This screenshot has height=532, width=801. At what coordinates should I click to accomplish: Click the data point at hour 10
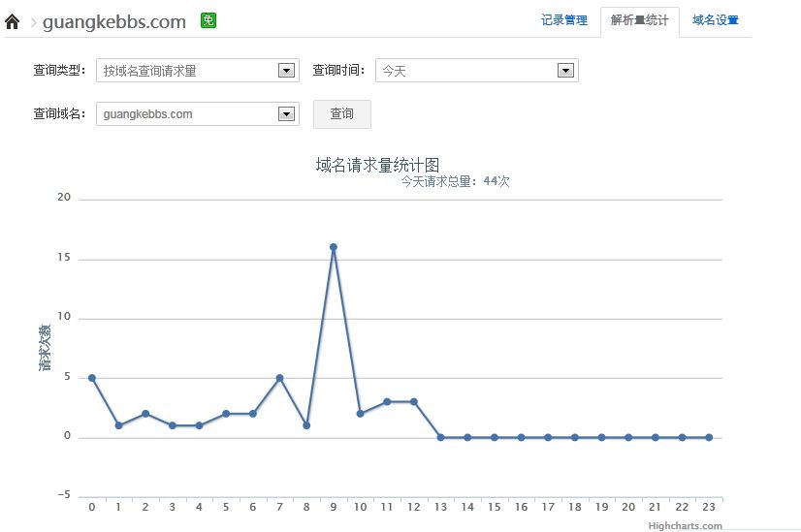pyautogui.click(x=360, y=414)
